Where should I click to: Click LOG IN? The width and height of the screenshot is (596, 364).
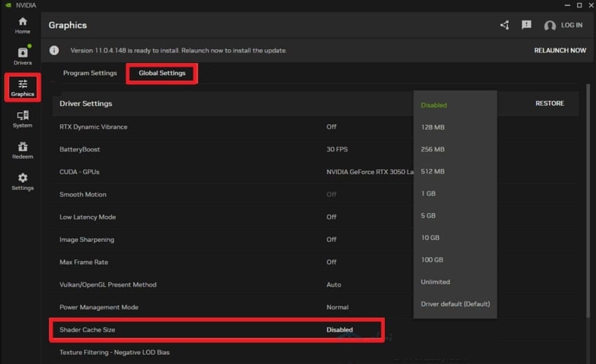[571, 25]
